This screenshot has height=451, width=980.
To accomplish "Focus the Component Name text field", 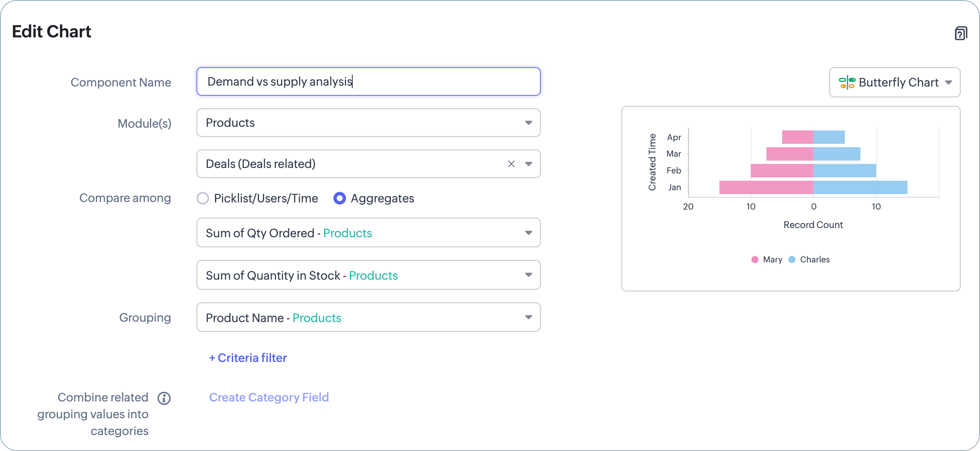I will coord(368,81).
